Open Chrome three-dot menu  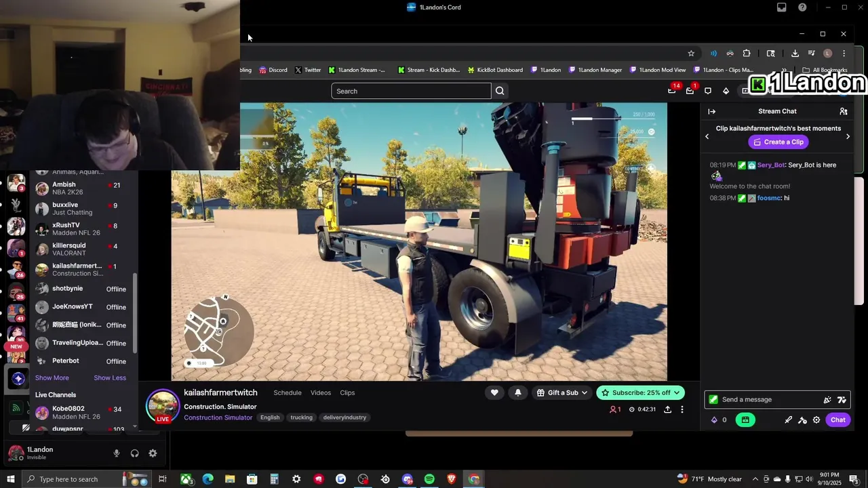point(844,54)
